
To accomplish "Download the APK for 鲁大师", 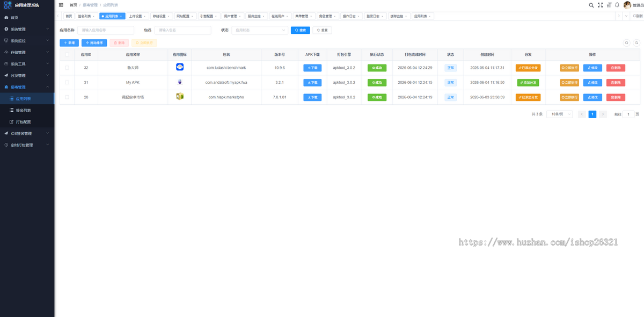I will 312,68.
